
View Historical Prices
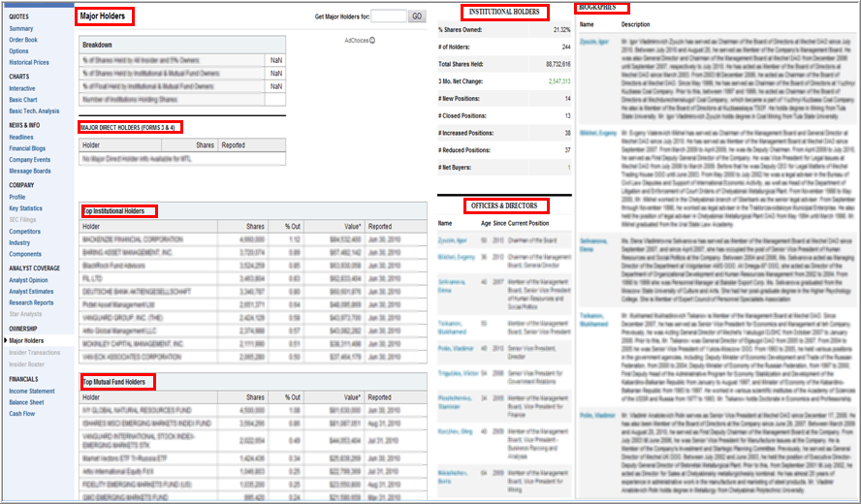point(28,63)
